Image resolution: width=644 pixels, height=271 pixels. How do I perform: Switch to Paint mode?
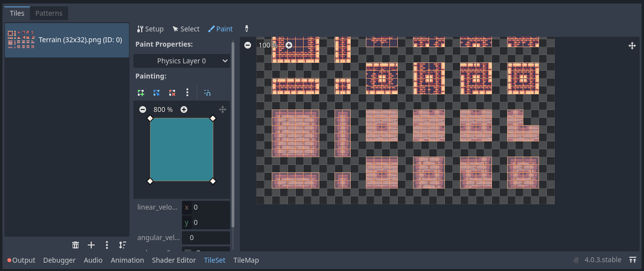[220, 29]
